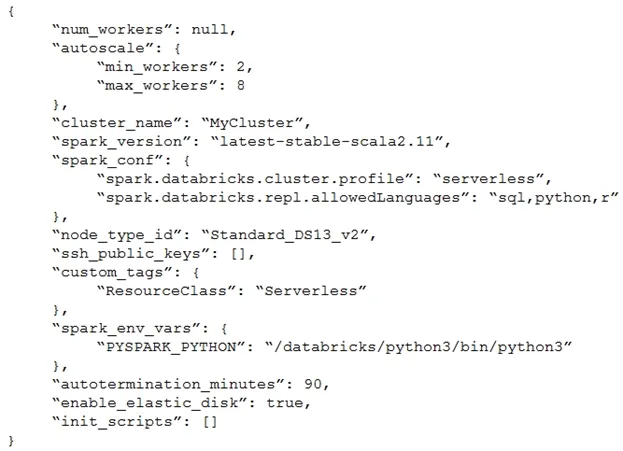The image size is (623, 451).
Task: Click the "/databricks/python3/bin/python3" path value
Action: tap(418, 347)
